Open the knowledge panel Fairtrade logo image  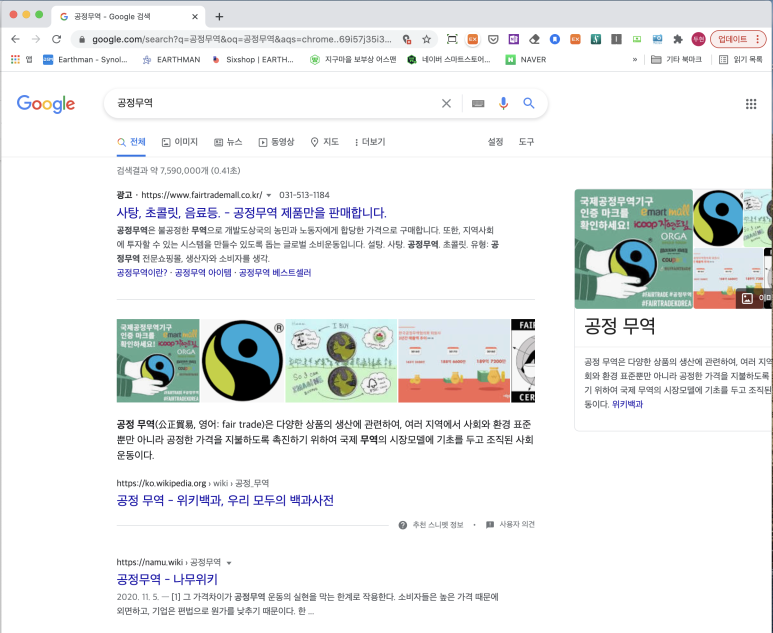point(718,218)
